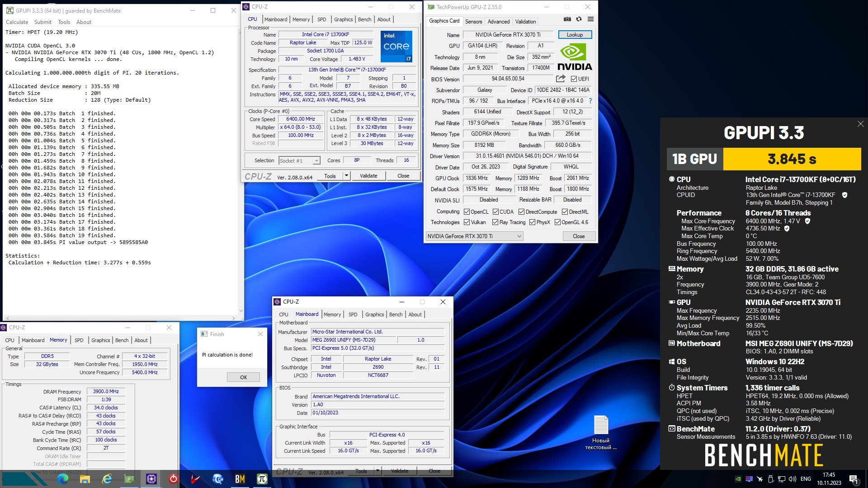Click the GPU-Z refresh icon
Image resolution: width=868 pixels, height=488 pixels.
pyautogui.click(x=579, y=19)
